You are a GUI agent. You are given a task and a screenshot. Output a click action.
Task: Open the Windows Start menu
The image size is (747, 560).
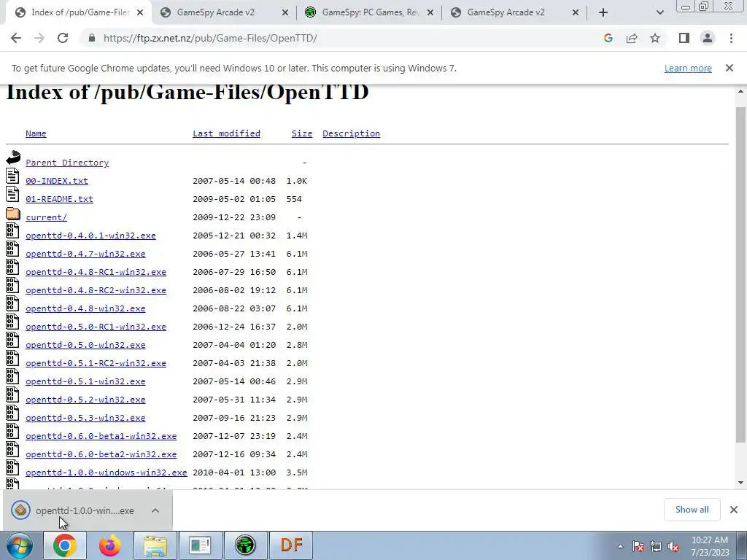pos(19,545)
